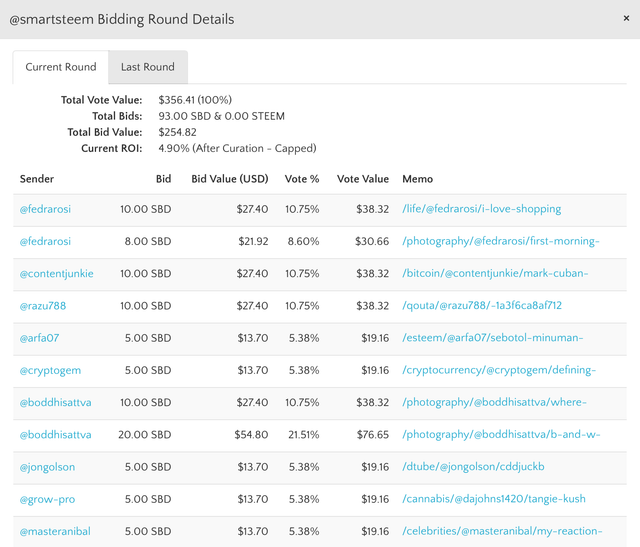Select the 93.00 SBD & 0.00 STEEM text
Image resolution: width=640 pixels, height=547 pixels.
[222, 117]
